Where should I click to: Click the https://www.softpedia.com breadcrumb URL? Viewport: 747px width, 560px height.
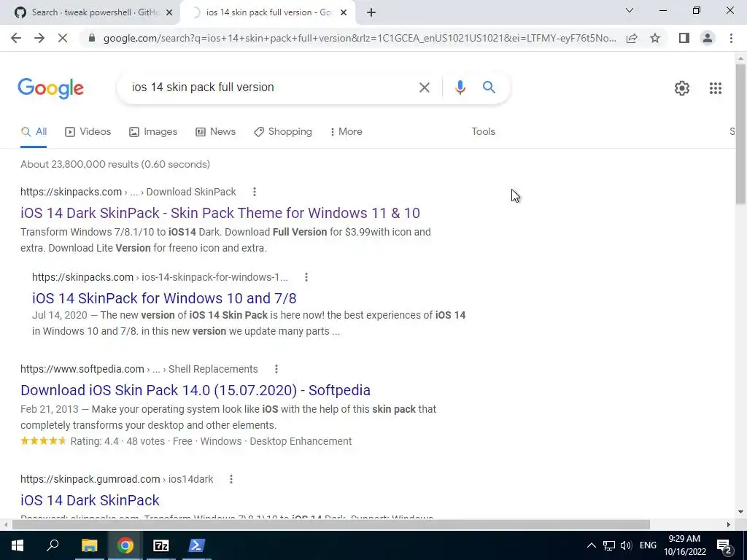[82, 369]
